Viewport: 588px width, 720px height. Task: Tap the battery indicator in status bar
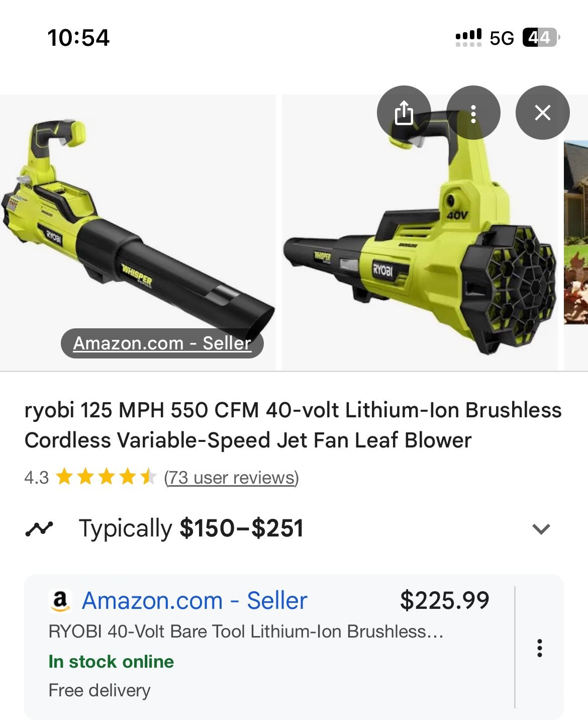541,38
